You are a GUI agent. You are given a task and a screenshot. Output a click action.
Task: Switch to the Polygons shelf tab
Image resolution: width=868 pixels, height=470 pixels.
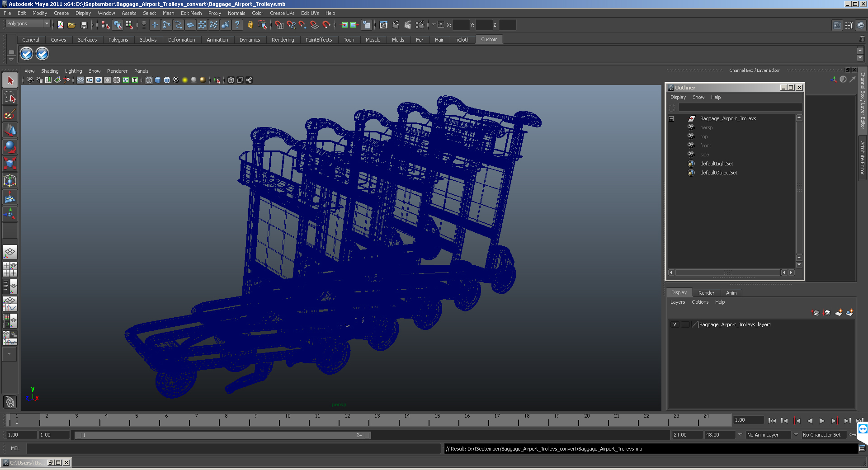[x=118, y=40]
